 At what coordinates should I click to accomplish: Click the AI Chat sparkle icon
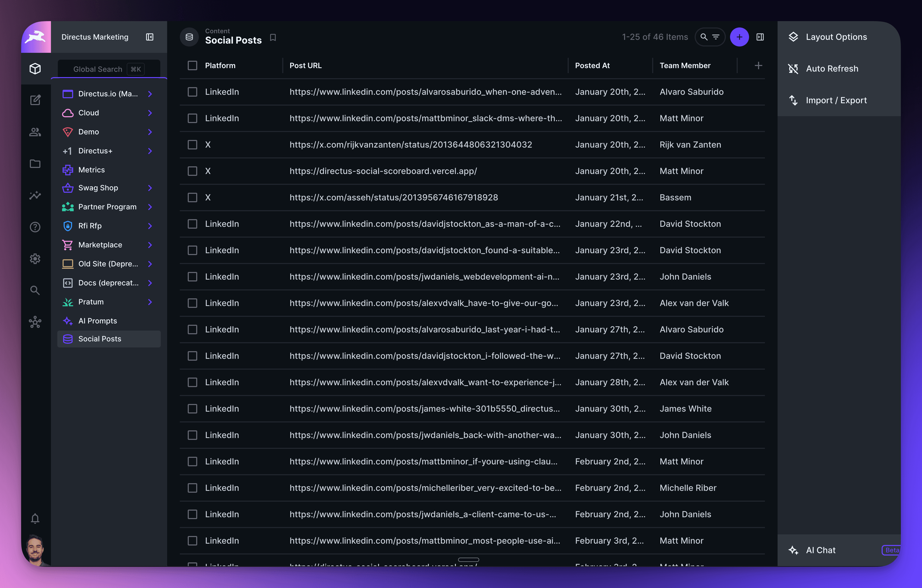(x=793, y=550)
